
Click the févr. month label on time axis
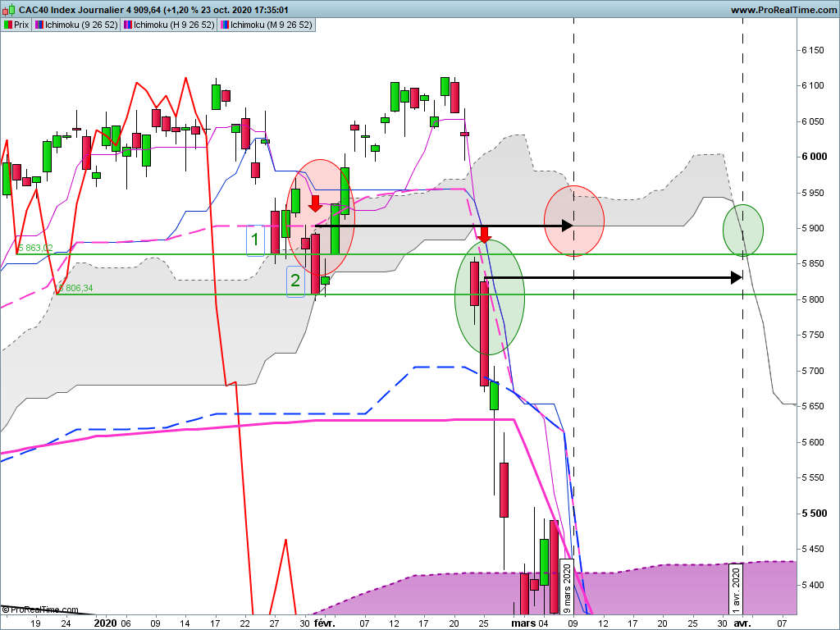click(x=325, y=623)
